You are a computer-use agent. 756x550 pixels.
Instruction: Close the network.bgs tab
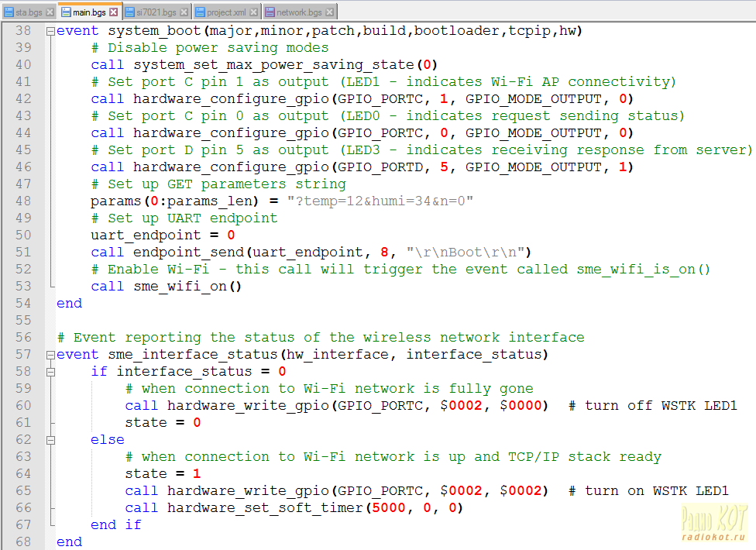click(330, 12)
